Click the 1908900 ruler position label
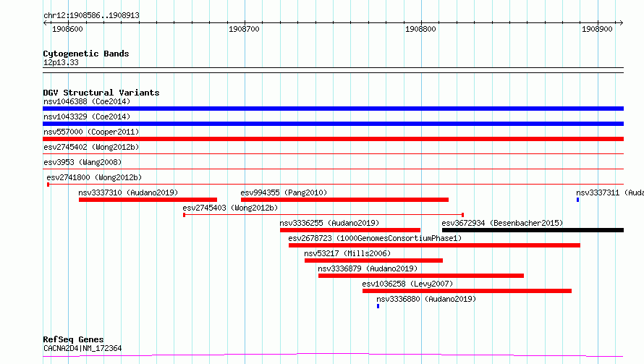644x364 pixels. pos(597,29)
